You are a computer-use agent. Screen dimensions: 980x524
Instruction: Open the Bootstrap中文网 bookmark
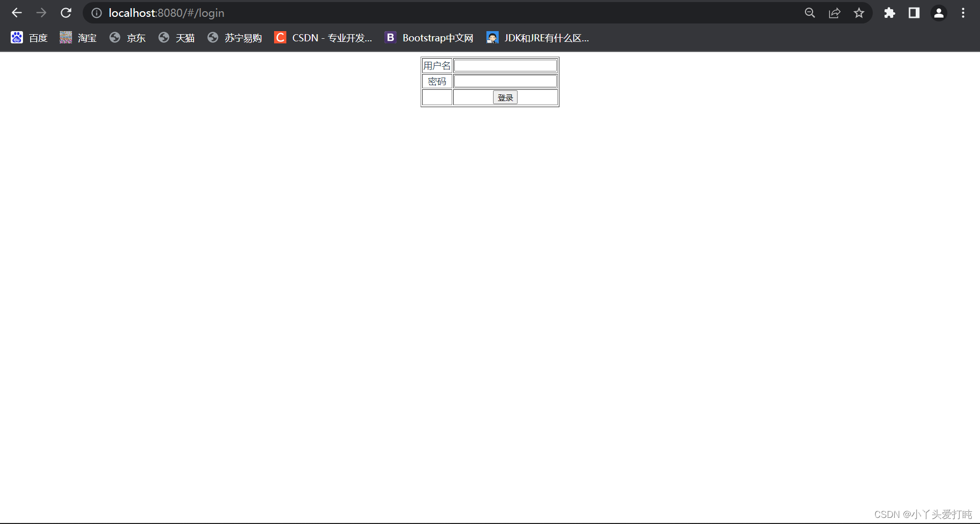429,38
